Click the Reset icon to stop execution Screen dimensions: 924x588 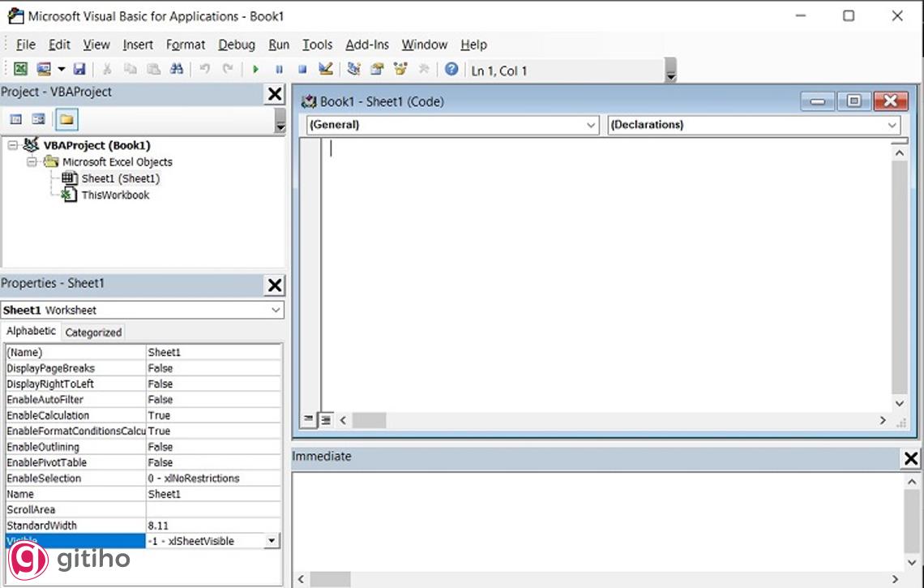(302, 69)
